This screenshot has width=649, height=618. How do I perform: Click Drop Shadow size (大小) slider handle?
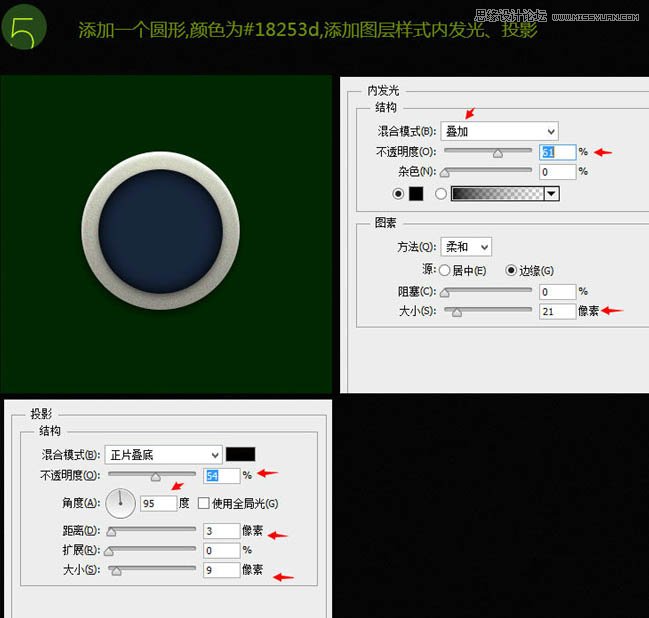[x=116, y=571]
